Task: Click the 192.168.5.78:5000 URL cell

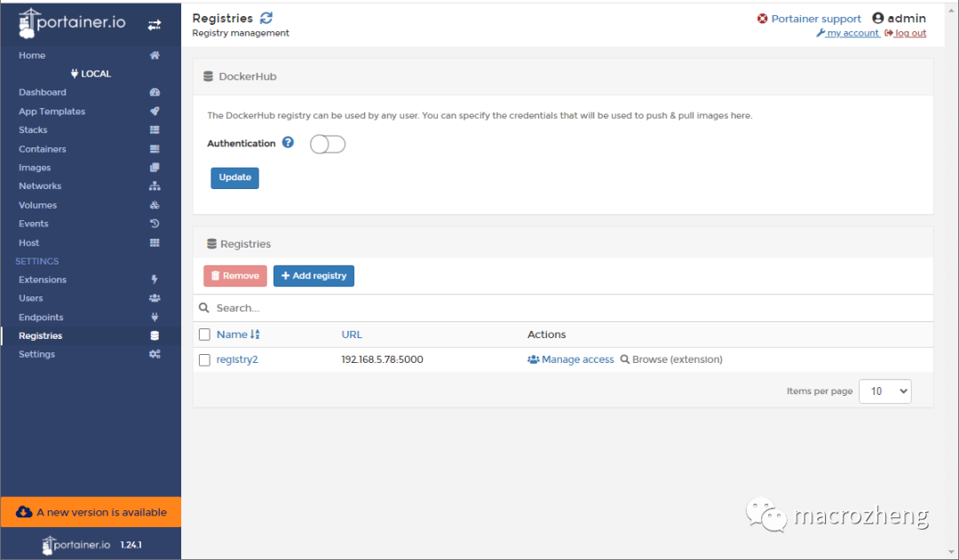Action: [x=382, y=359]
